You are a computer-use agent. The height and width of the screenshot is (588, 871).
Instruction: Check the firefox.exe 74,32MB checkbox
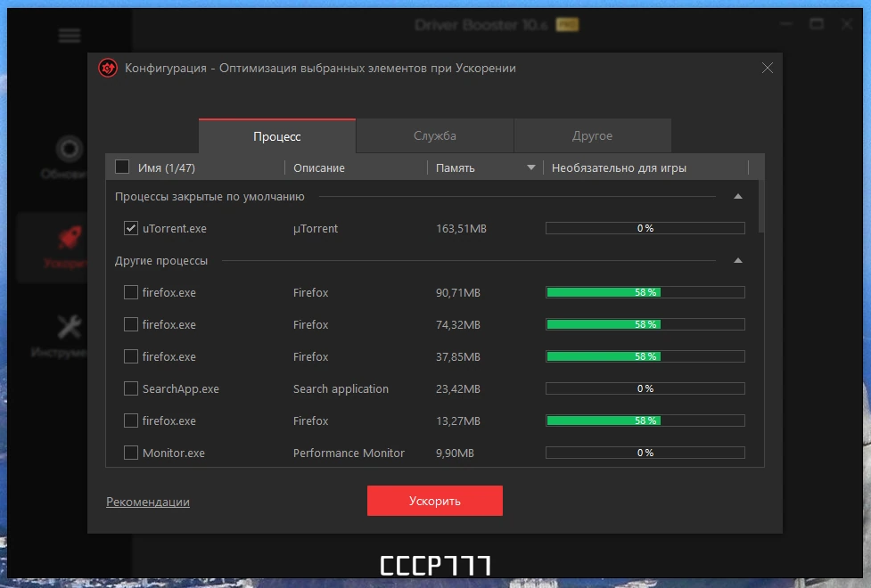(130, 324)
